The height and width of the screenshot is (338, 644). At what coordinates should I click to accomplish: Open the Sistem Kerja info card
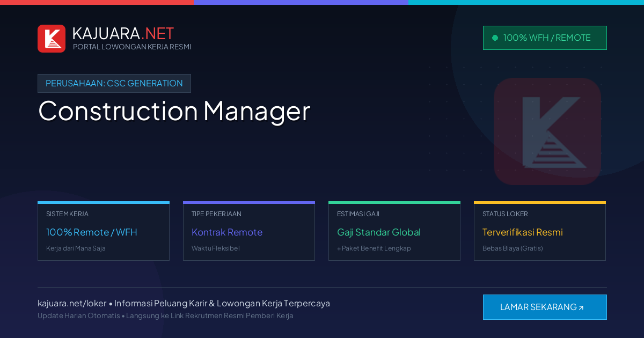(x=104, y=231)
